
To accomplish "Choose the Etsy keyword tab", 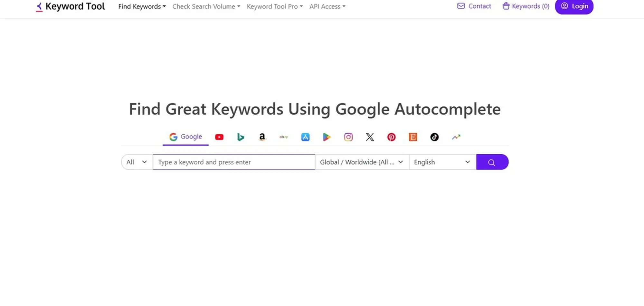I will [x=413, y=137].
